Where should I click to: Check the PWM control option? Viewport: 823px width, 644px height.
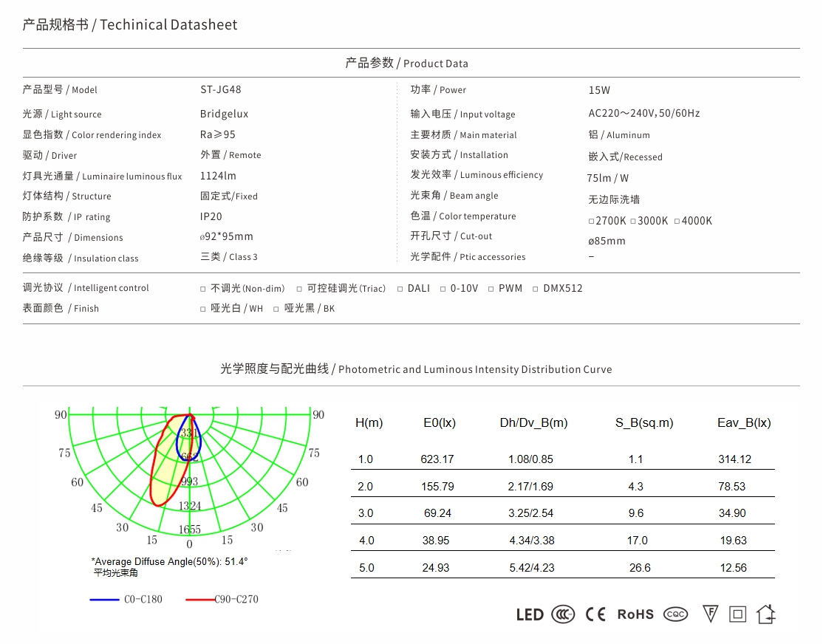click(491, 290)
